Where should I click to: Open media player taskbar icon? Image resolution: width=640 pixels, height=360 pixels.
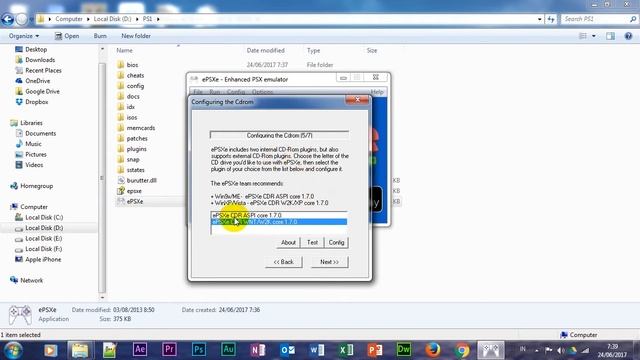pos(51,350)
